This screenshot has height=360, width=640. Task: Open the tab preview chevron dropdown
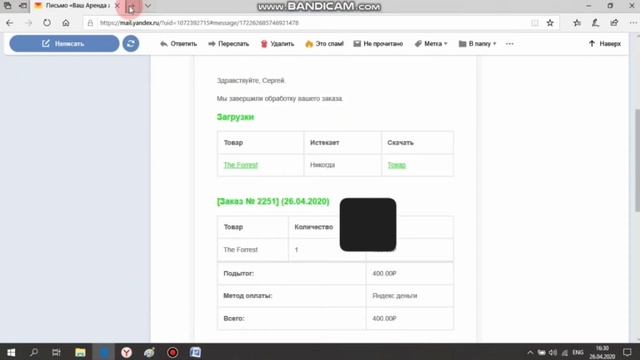point(148,6)
